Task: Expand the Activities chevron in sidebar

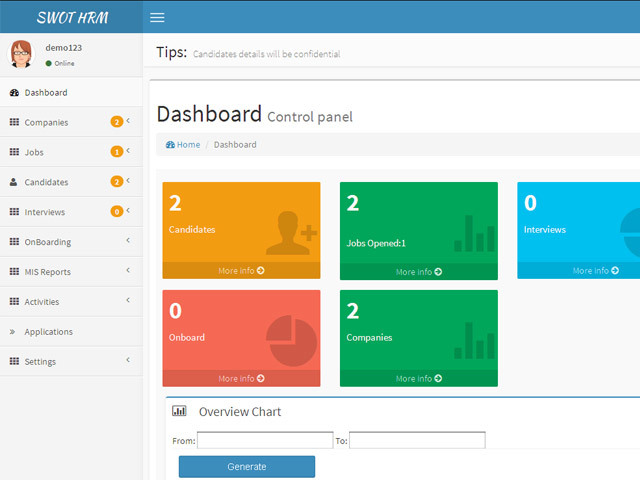Action: click(128, 300)
